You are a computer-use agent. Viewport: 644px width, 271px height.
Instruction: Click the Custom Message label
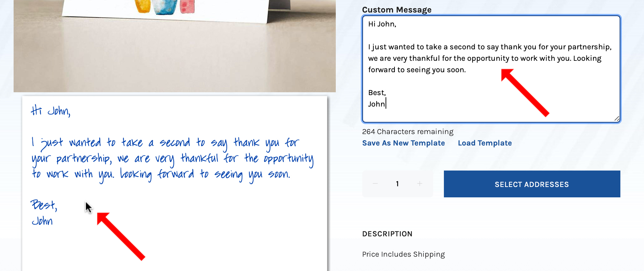tap(397, 10)
